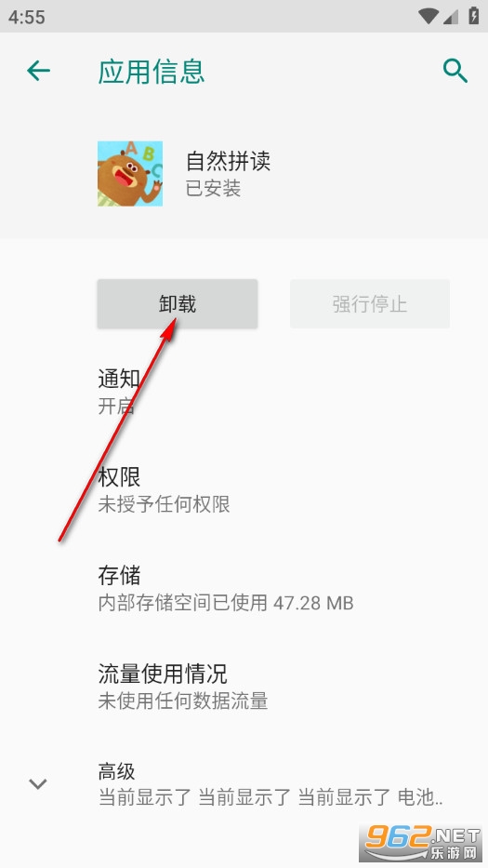
Task: Tap the cellular signal icon
Action: (x=450, y=17)
